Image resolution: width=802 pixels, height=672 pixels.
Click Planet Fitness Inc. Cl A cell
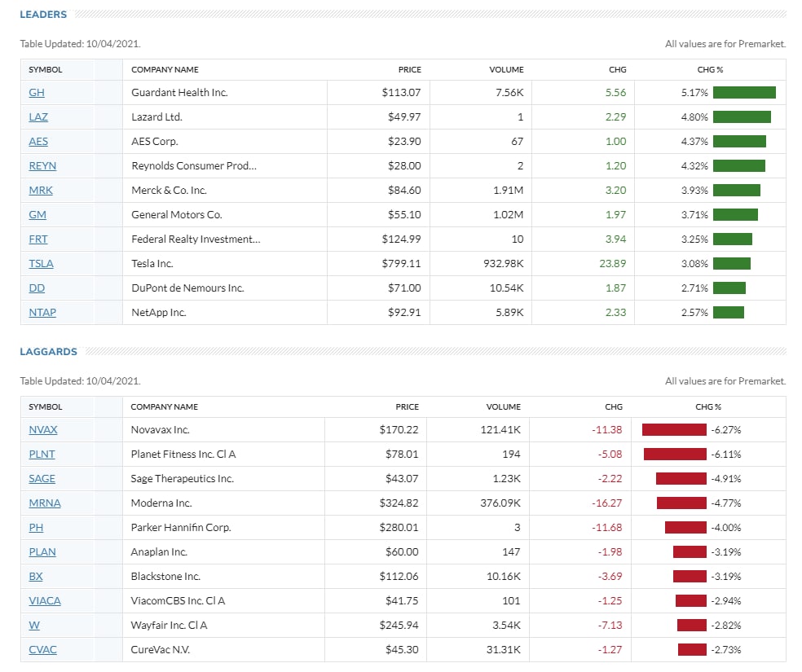(183, 455)
